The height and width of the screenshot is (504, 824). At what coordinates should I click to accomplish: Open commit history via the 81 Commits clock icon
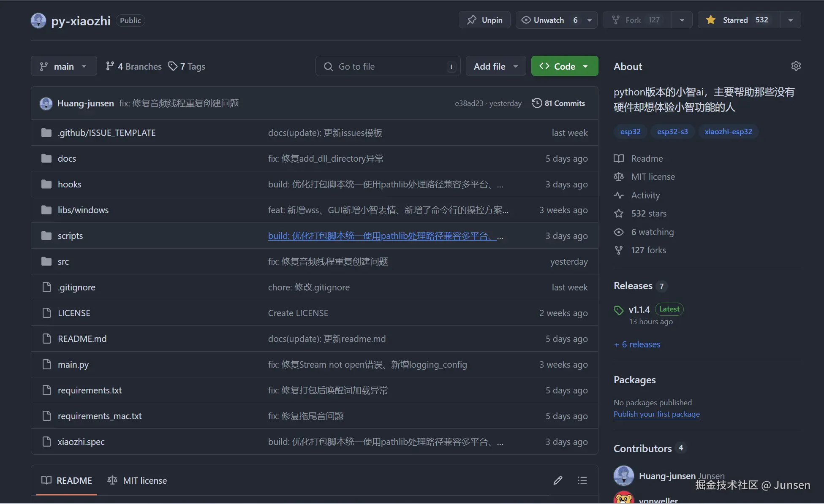tap(537, 103)
